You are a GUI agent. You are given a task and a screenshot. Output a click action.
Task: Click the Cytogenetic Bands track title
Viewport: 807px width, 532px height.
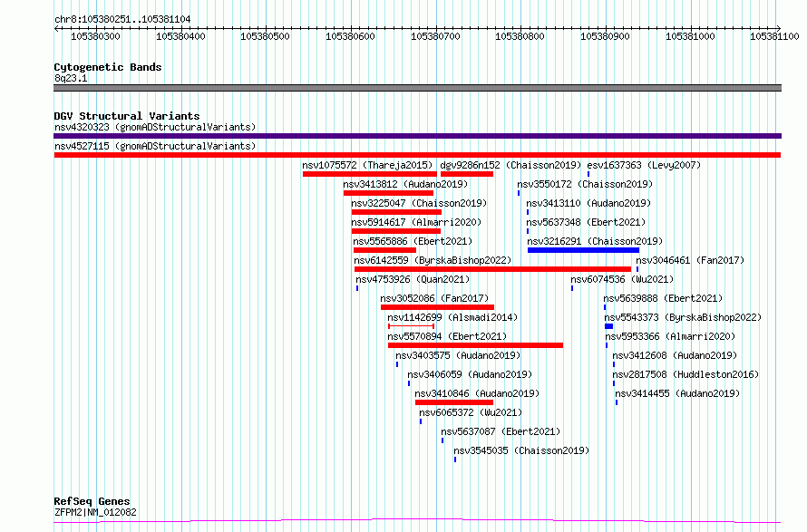click(x=108, y=67)
